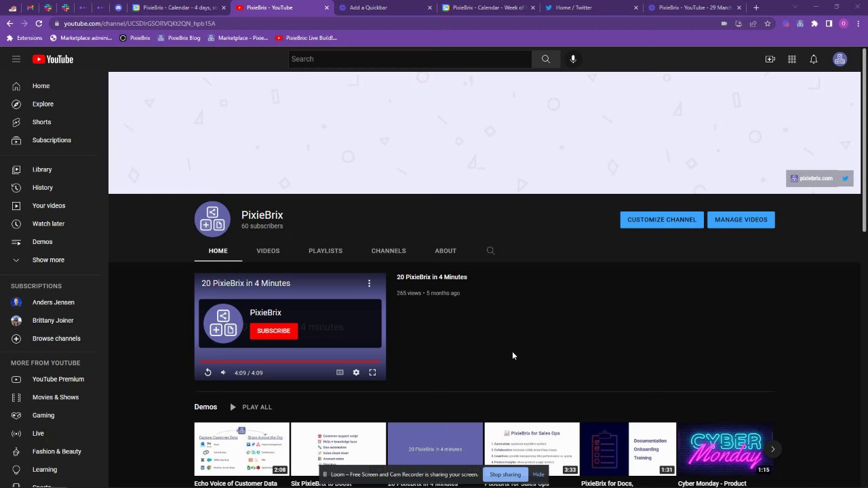Click the red SUBSCRIBE button in player
This screenshot has width=868, height=488.
(x=273, y=331)
